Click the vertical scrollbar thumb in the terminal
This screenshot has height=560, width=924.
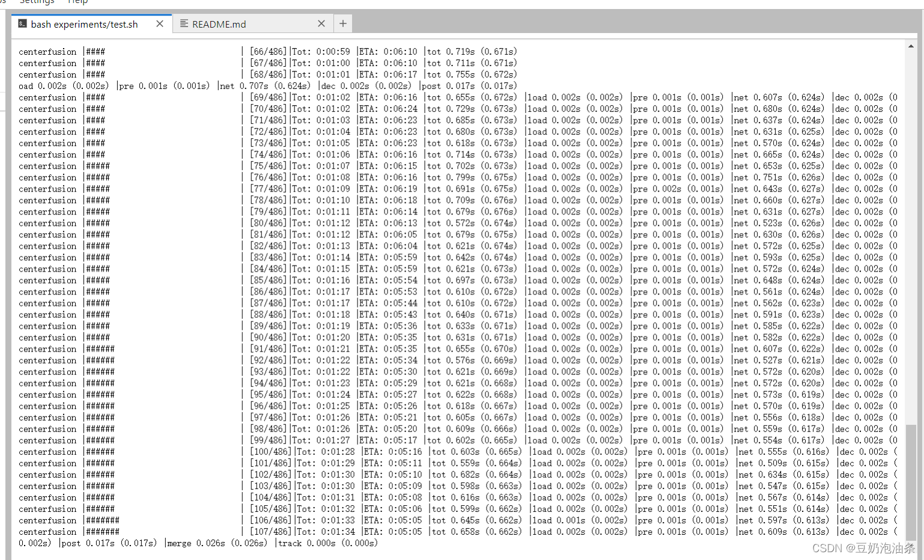click(x=911, y=482)
